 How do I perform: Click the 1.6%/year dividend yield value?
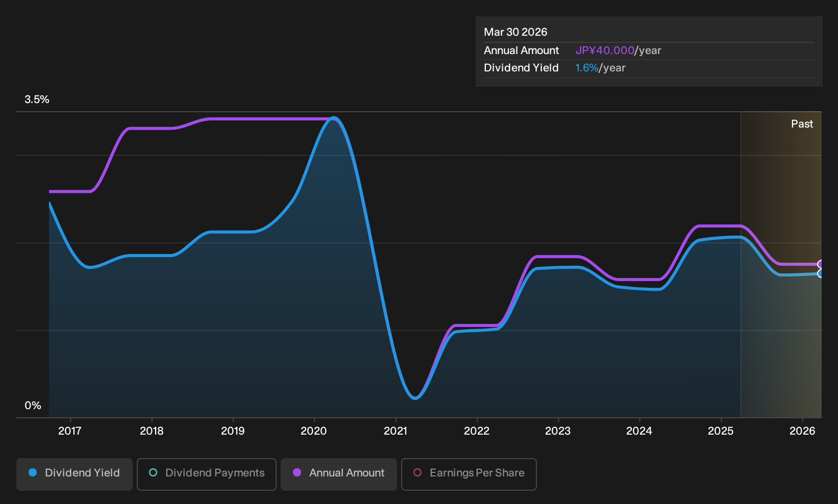pyautogui.click(x=600, y=68)
